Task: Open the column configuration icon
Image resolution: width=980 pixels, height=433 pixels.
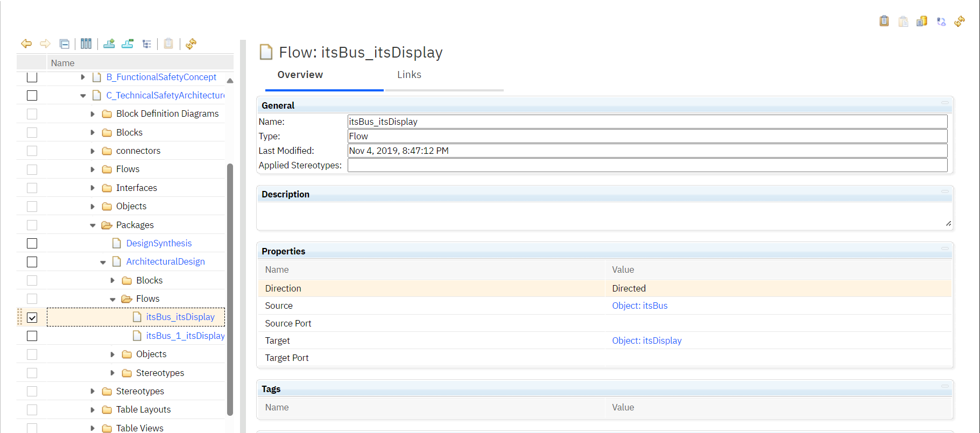Action: tap(86, 44)
